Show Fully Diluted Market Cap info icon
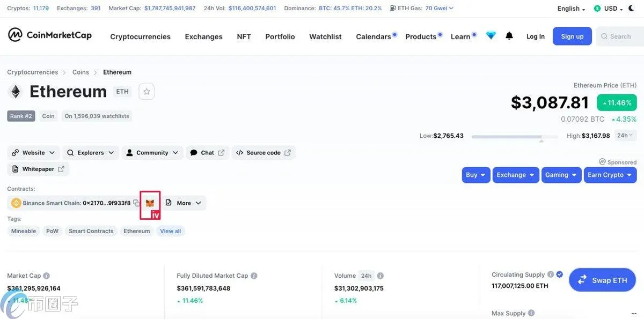The width and height of the screenshot is (644, 319). 254,276
